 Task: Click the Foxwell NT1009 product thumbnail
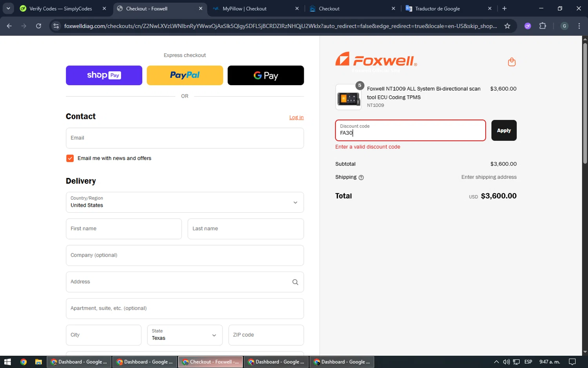[348, 97]
